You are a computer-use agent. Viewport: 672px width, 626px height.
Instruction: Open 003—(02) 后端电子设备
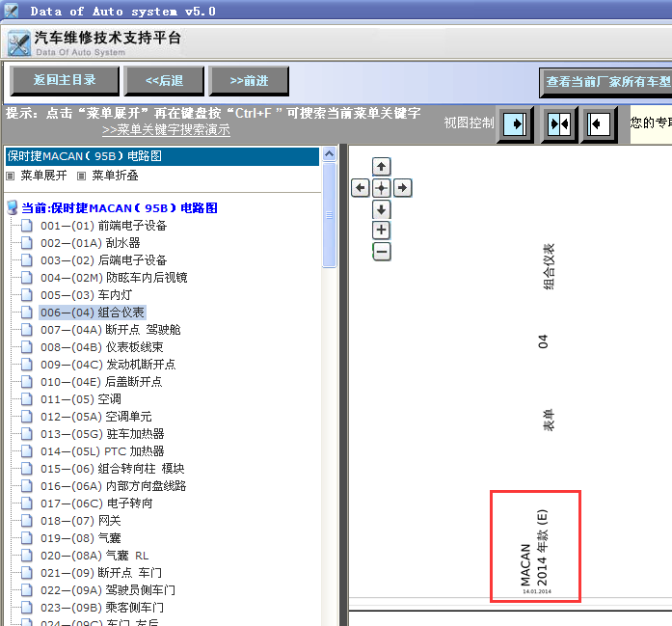(x=103, y=260)
